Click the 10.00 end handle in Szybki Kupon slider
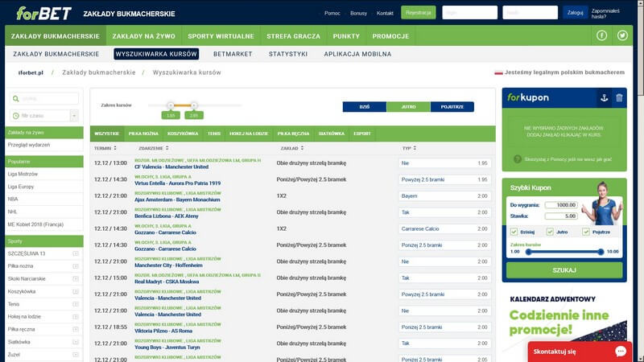This screenshot has height=362, width=644. pos(601,252)
